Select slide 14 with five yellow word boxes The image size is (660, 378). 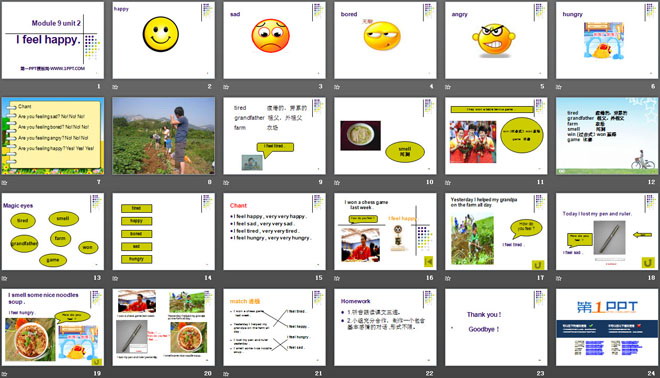pos(163,232)
